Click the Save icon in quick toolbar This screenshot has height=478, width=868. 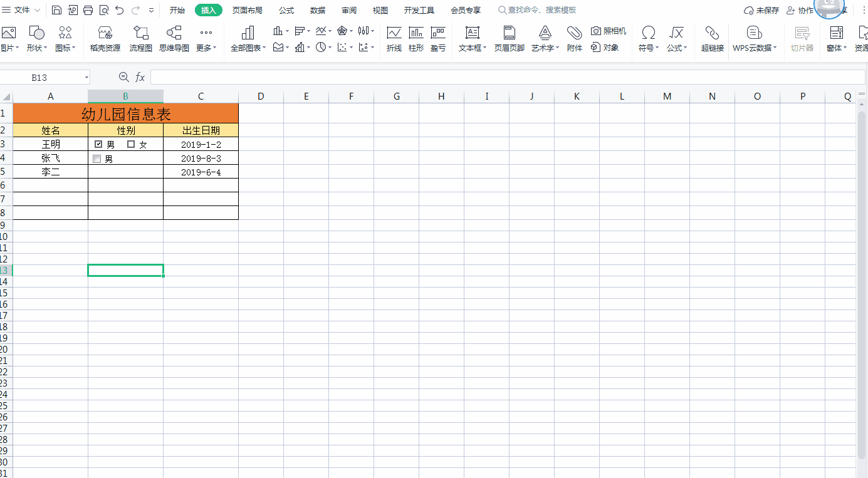click(56, 10)
